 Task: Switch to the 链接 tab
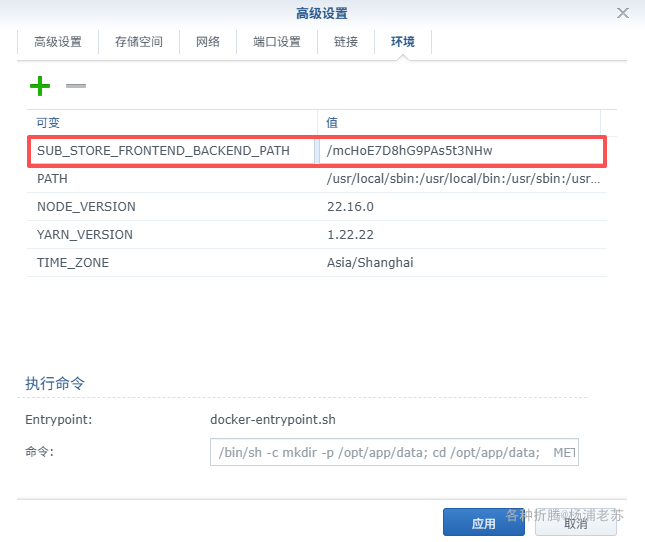[346, 42]
